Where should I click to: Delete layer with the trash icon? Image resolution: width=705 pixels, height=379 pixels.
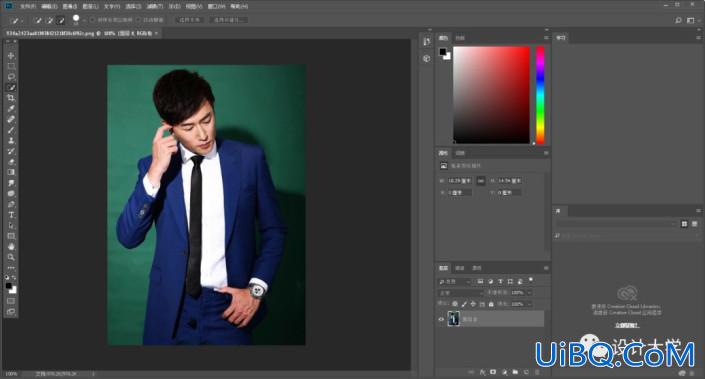tap(537, 372)
